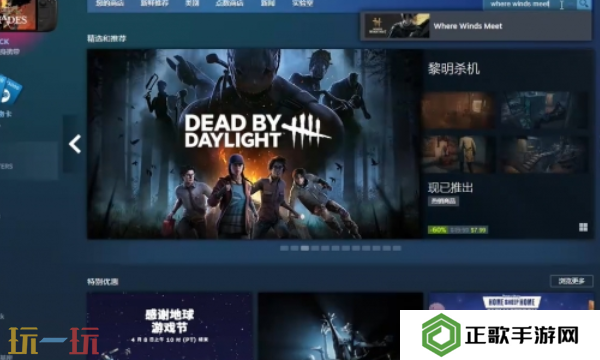Open the 类别 categories menu

[192, 3]
